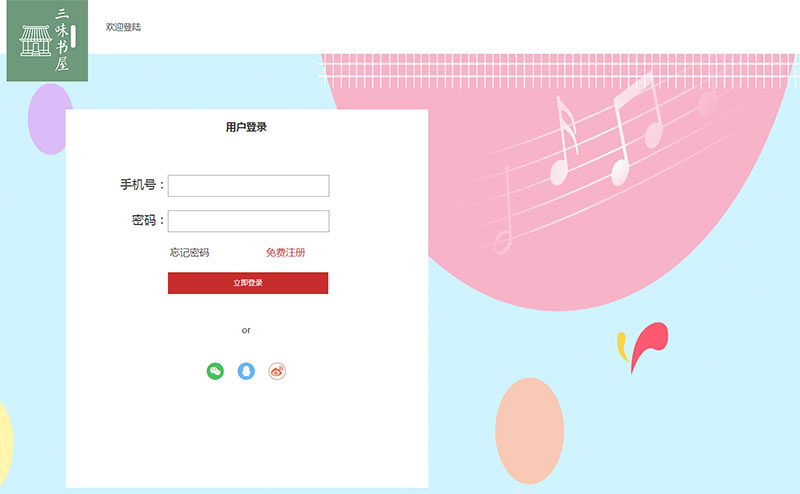Image resolution: width=800 pixels, height=494 pixels.
Task: Focus the 手机号 input field
Action: tap(248, 186)
